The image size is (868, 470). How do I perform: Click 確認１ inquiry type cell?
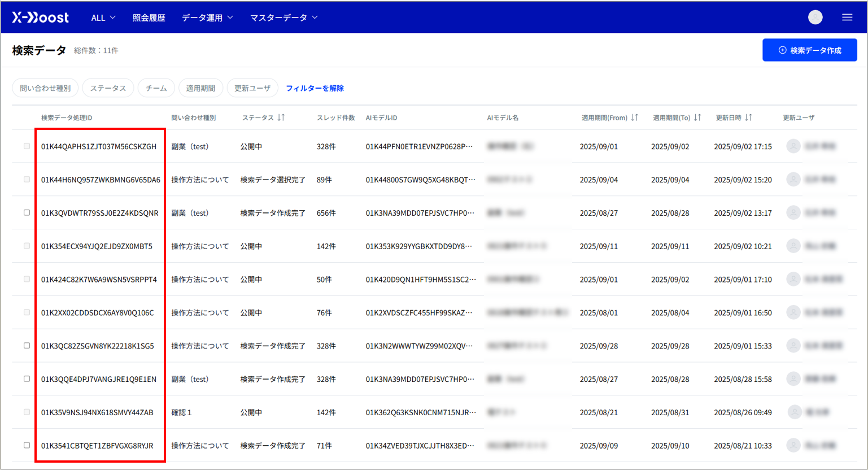point(182,412)
